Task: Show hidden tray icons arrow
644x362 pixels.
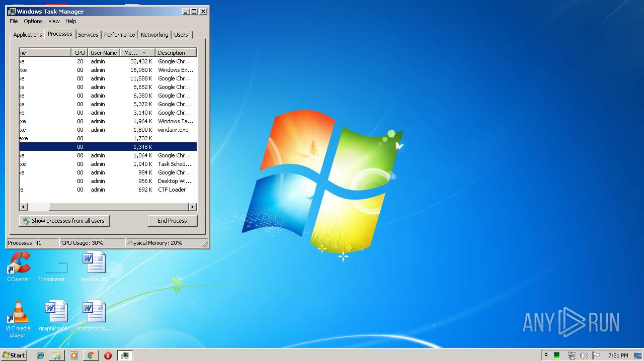Action: pyautogui.click(x=546, y=355)
